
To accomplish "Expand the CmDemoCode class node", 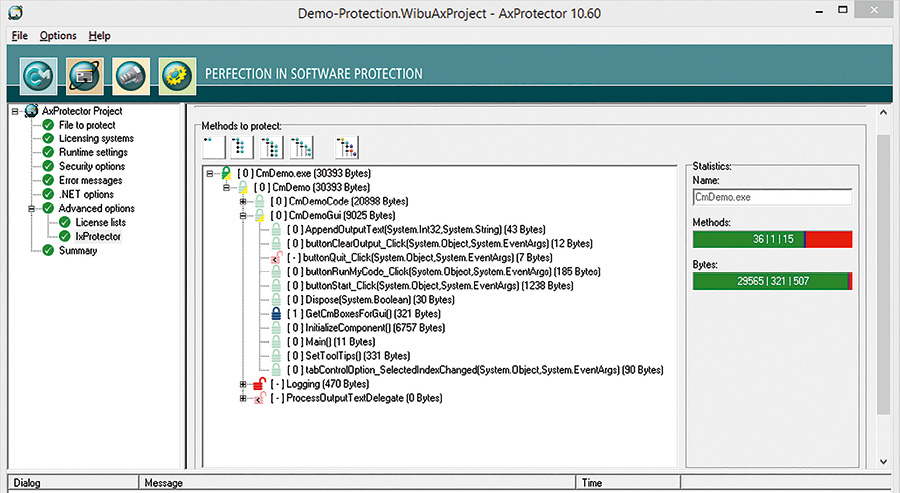I will click(243, 201).
